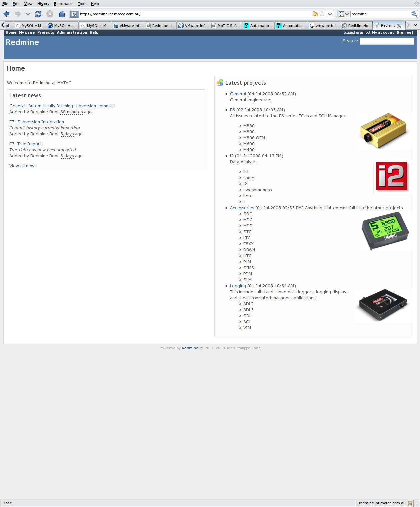Switch to the MoTeC Soft... tab
The width and height of the screenshot is (420, 507).
pyautogui.click(x=226, y=25)
